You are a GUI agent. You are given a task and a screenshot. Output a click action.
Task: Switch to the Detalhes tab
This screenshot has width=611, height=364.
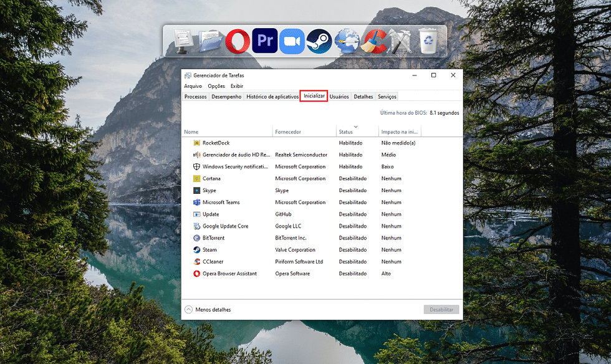pyautogui.click(x=363, y=97)
